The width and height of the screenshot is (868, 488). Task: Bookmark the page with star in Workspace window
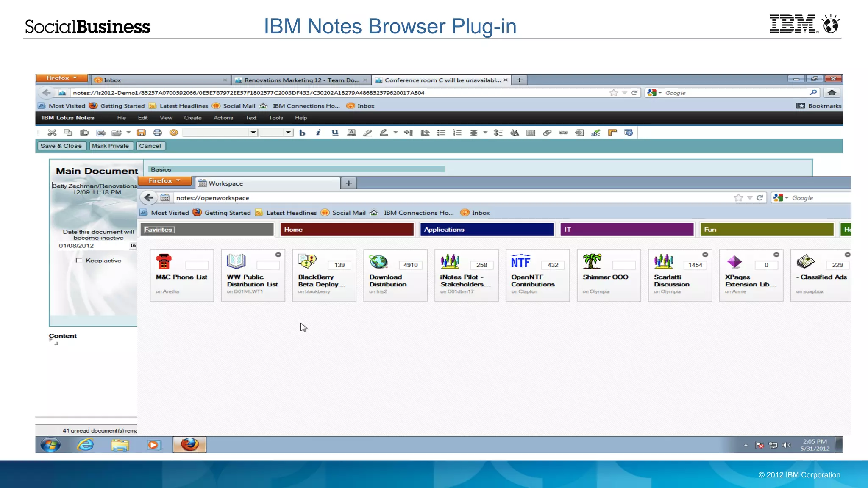(x=738, y=198)
